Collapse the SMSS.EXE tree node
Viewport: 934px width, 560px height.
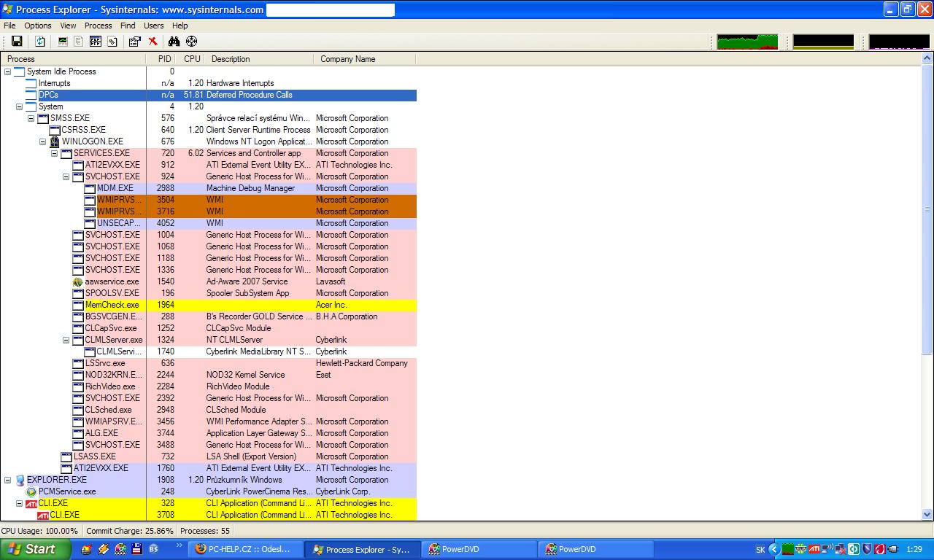coord(31,118)
